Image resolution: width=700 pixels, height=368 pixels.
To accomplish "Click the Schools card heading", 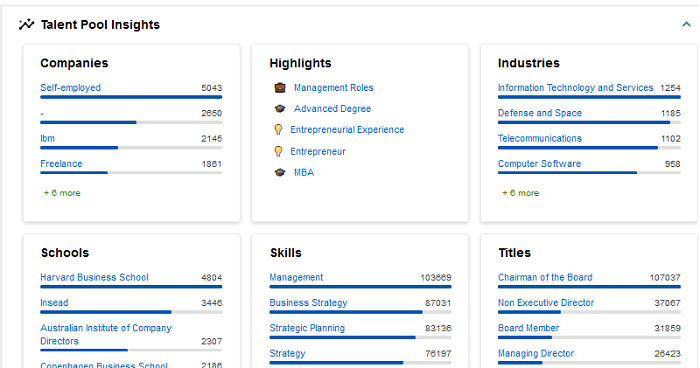I will [x=65, y=253].
